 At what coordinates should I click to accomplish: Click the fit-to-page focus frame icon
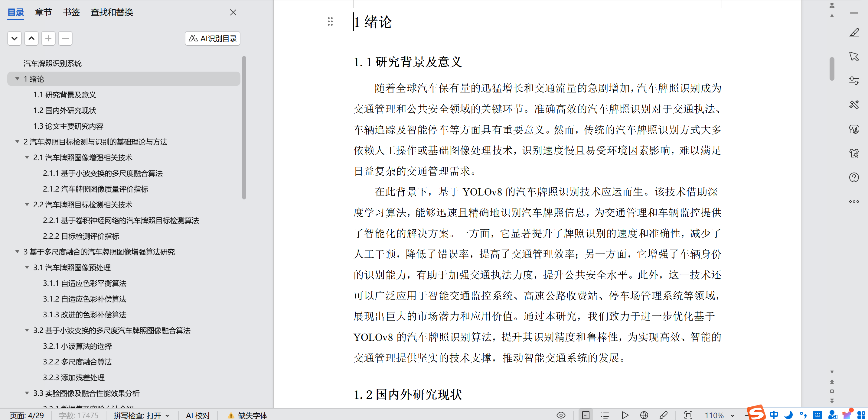(688, 415)
